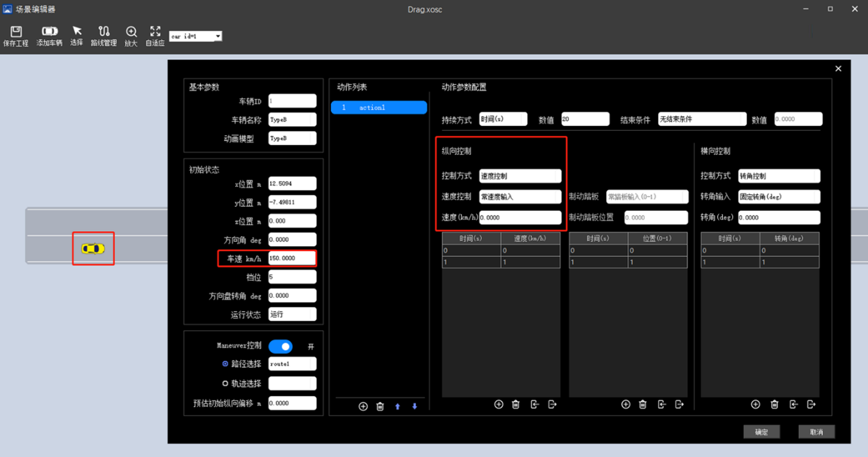Click the Fit View (自适应) icon

point(155,36)
